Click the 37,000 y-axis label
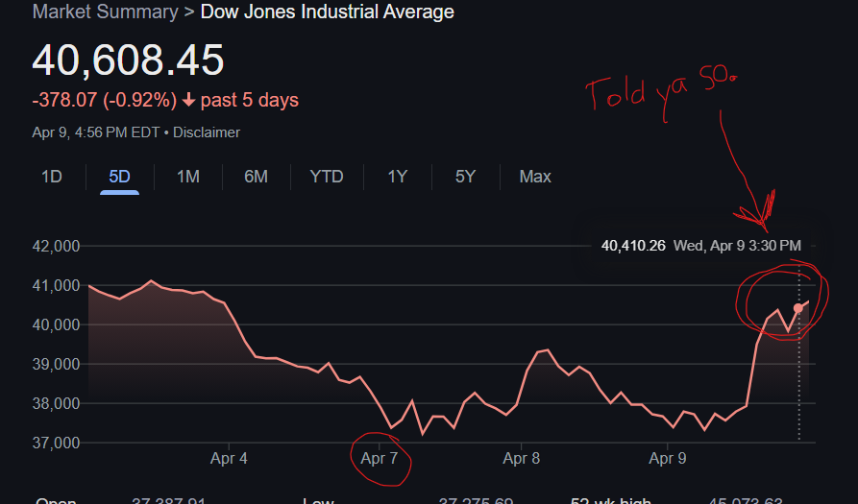This screenshot has height=504, width=858. (x=56, y=443)
